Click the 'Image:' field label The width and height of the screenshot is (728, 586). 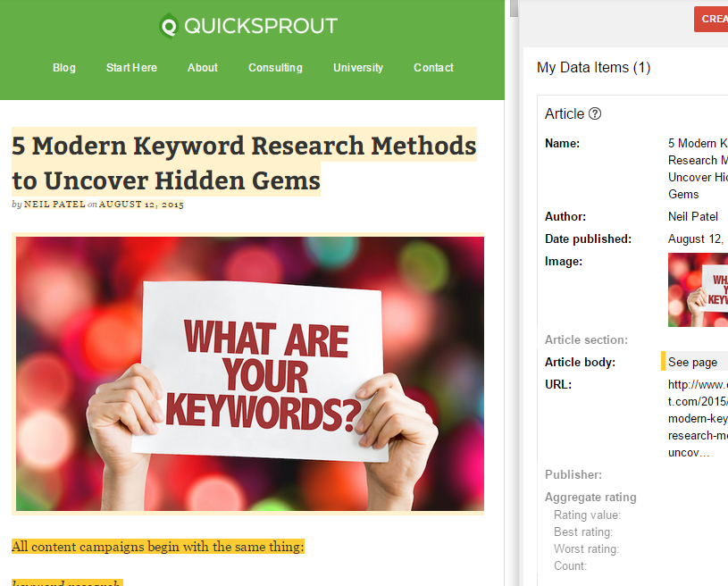click(x=564, y=262)
